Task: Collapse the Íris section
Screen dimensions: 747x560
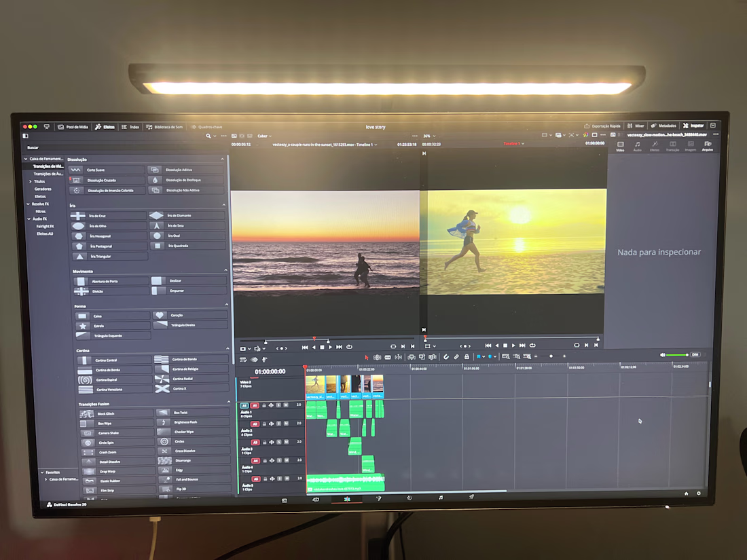Action: [223, 205]
